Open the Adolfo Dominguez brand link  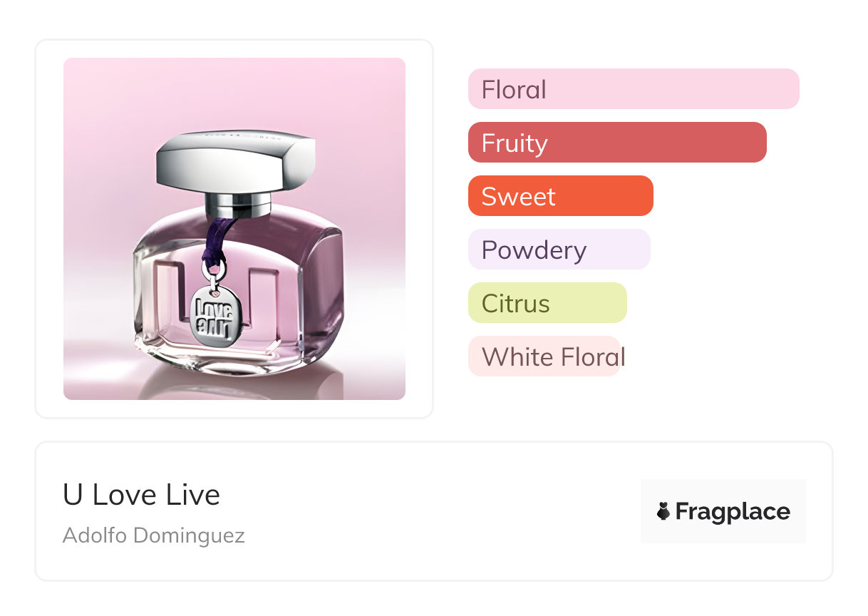pos(153,535)
